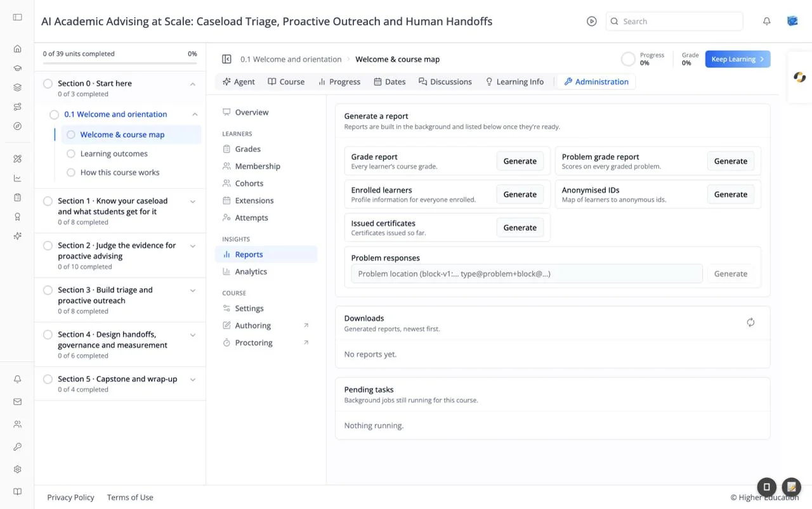812x509 pixels.
Task: Open the Home icon in the left rail
Action: point(17,49)
